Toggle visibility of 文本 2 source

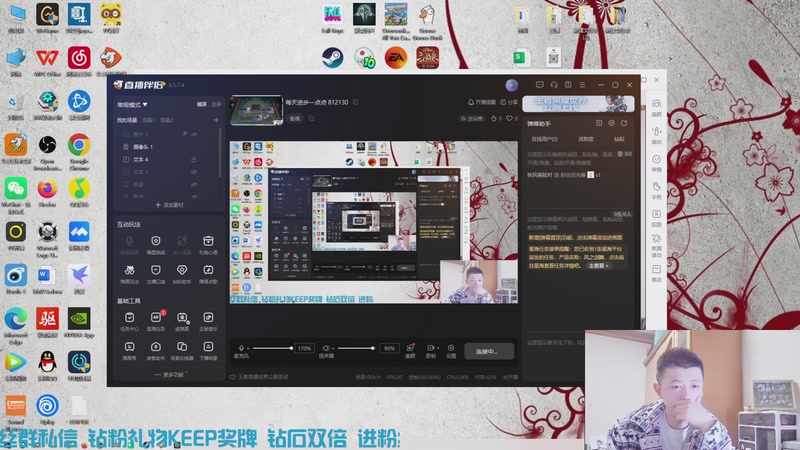[x=194, y=172]
